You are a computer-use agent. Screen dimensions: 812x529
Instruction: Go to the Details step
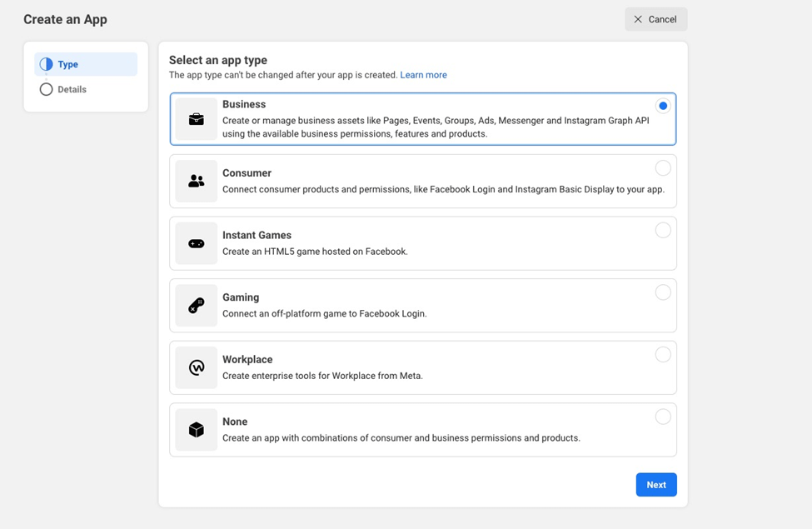click(72, 89)
